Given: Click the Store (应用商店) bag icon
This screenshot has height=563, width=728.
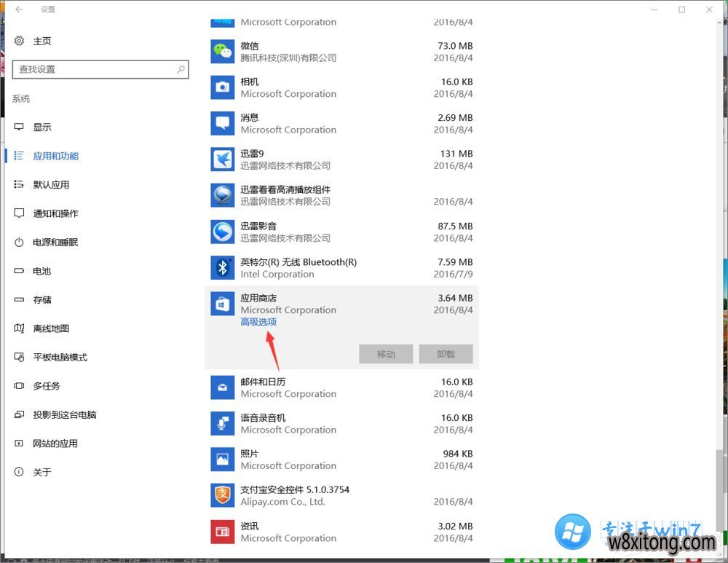Looking at the screenshot, I should (222, 304).
